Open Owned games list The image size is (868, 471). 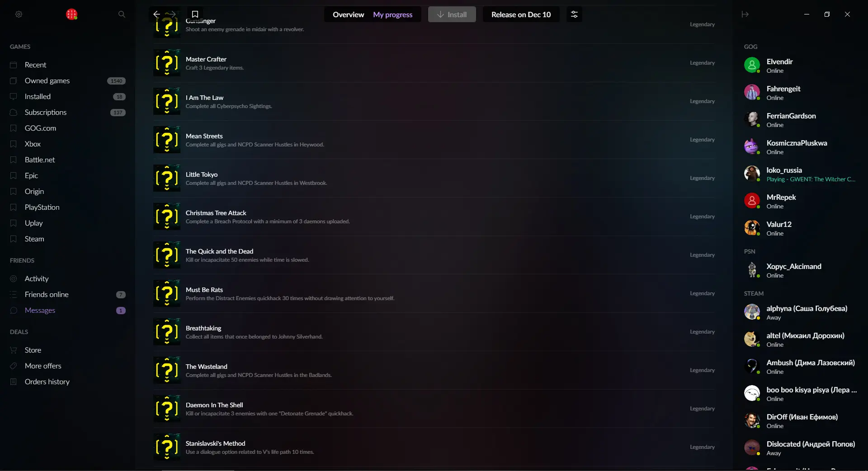pos(68,80)
